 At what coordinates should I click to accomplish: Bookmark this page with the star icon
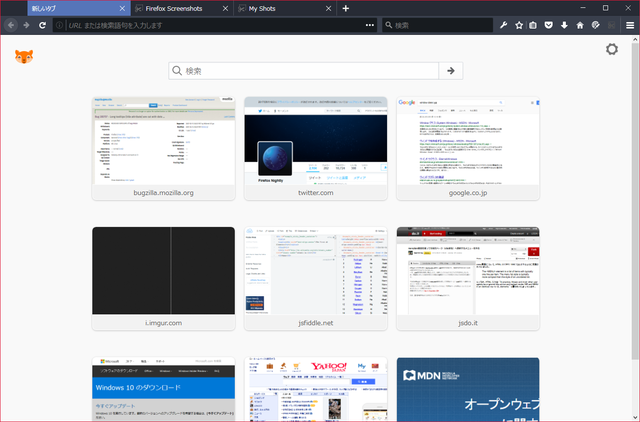point(519,25)
